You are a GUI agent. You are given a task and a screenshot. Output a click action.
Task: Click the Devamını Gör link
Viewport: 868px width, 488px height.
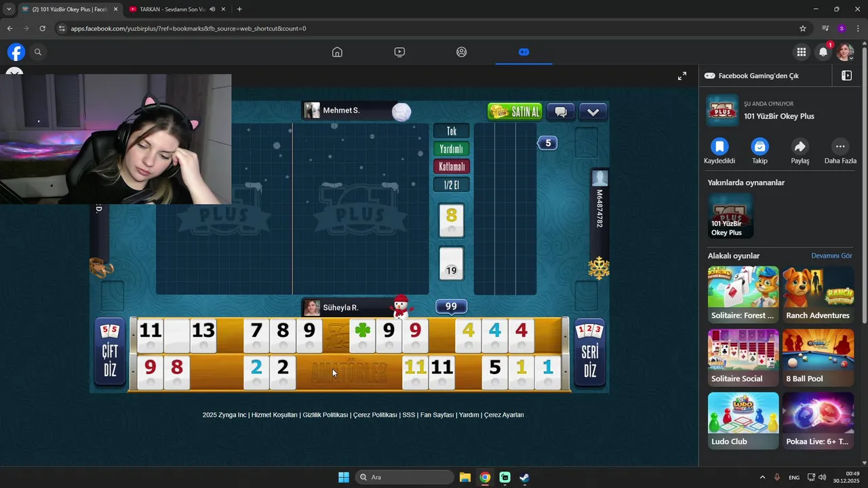831,256
